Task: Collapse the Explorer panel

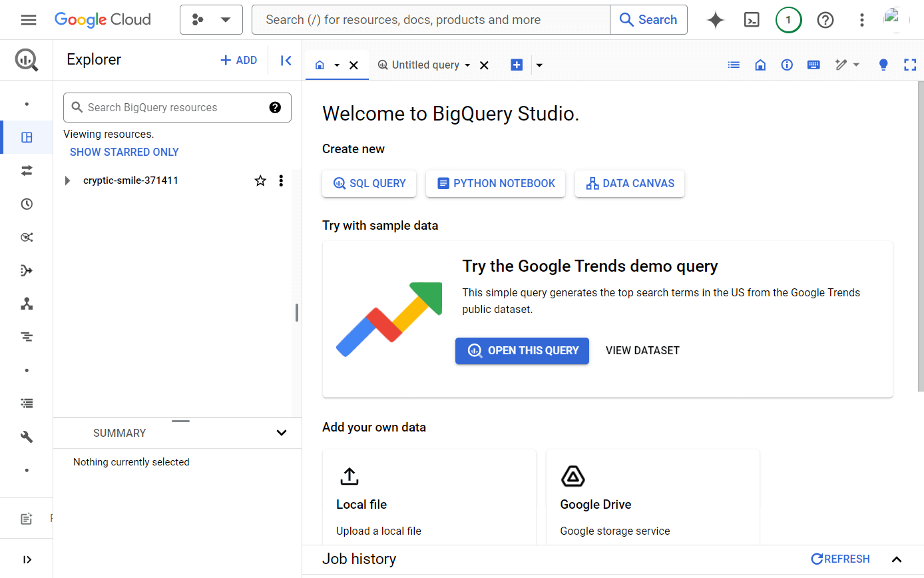Action: coord(286,61)
